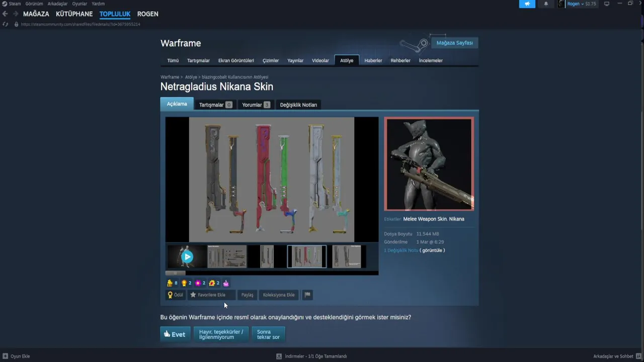644x362 pixels.
Task: Click the Warframe breadcrumb link
Action: point(170,77)
